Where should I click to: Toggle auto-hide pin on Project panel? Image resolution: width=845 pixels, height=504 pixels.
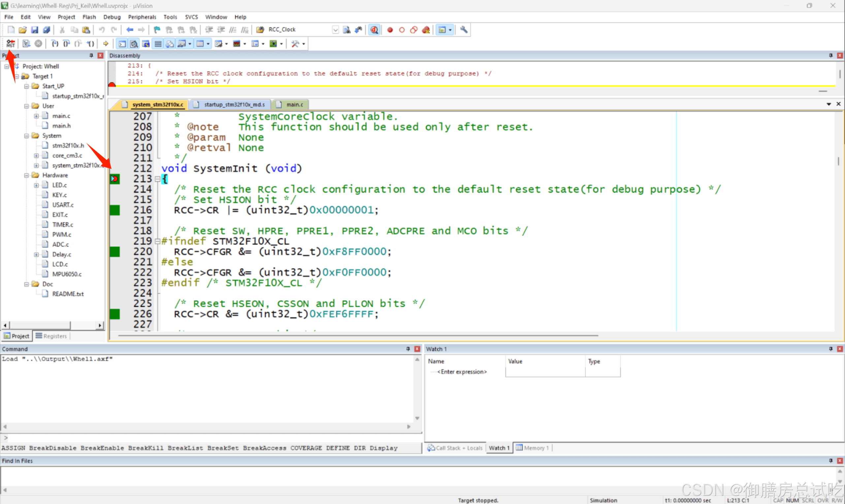(91, 55)
